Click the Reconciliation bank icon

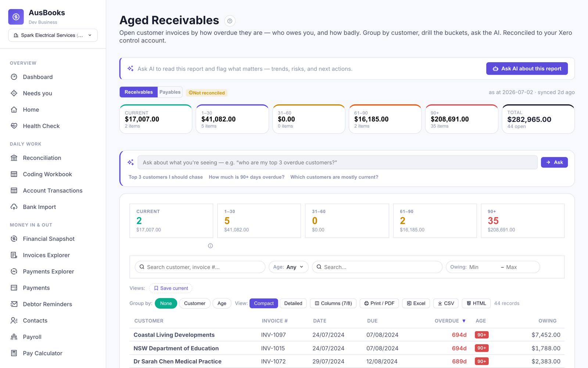click(14, 158)
